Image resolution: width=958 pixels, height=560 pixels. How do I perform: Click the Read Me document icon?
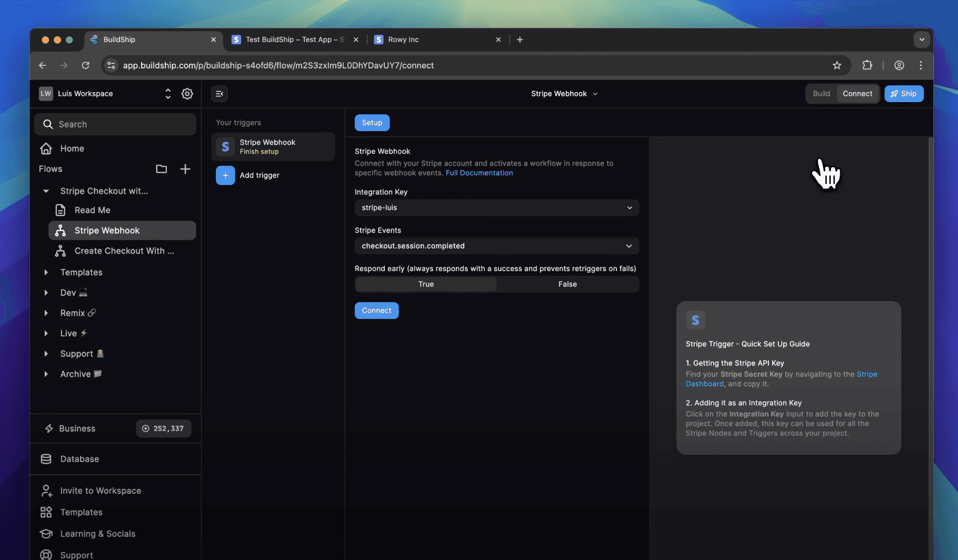pyautogui.click(x=61, y=210)
